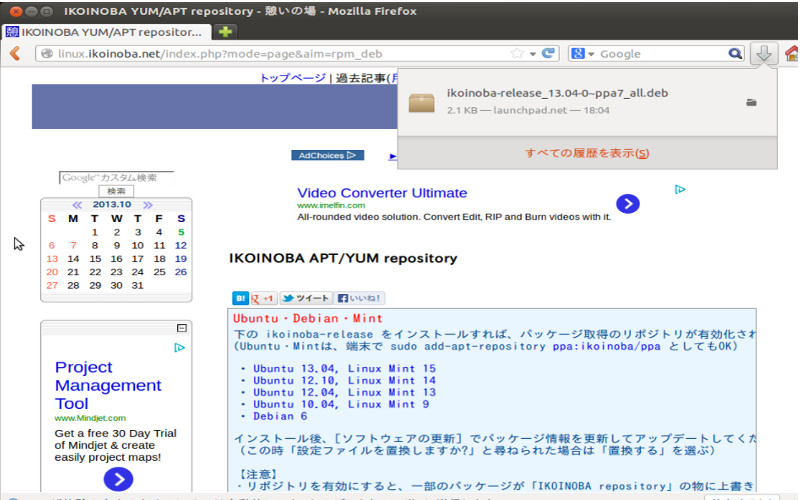800x500 pixels.
Task: Click the Twitter ツイート button
Action: (306, 298)
